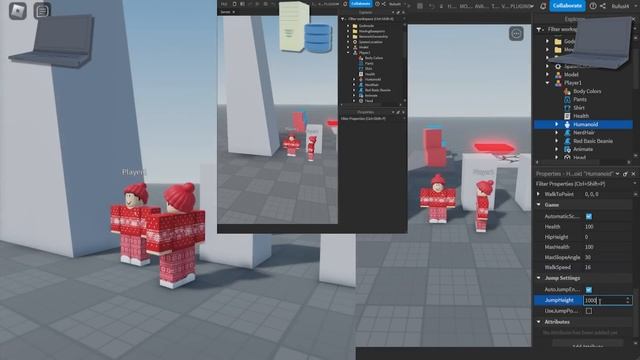The width and height of the screenshot is (640, 360).
Task: Click the share icon in right Studio window
Action: coord(603,6)
